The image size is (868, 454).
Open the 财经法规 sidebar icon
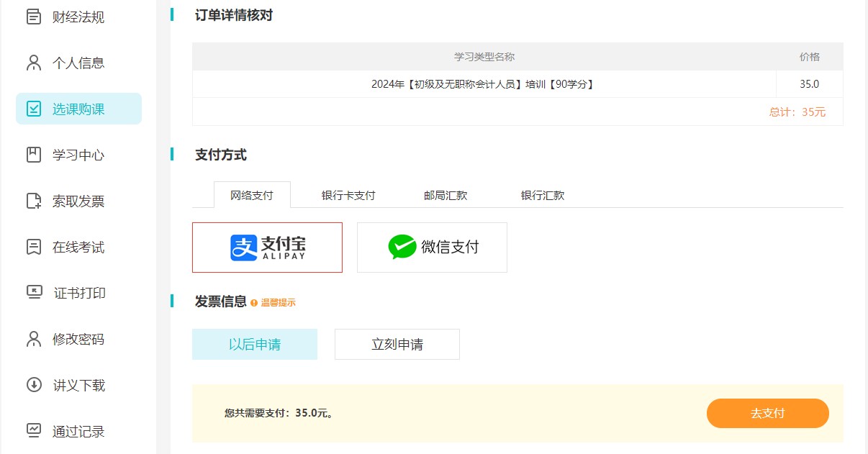click(x=33, y=16)
